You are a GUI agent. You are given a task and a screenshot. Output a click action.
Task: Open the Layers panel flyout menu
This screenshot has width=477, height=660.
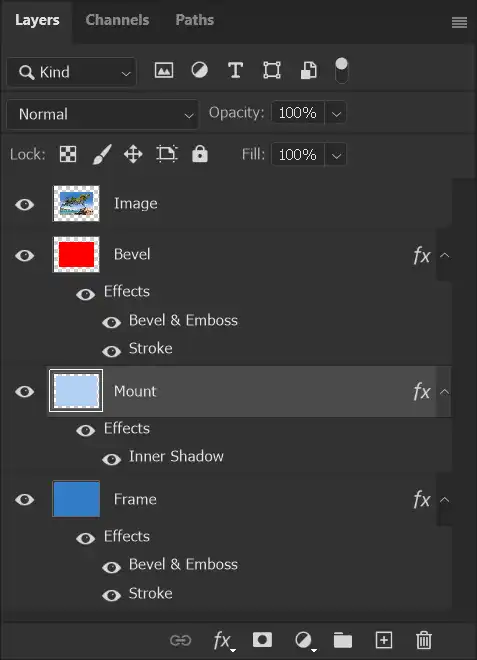[459, 22]
